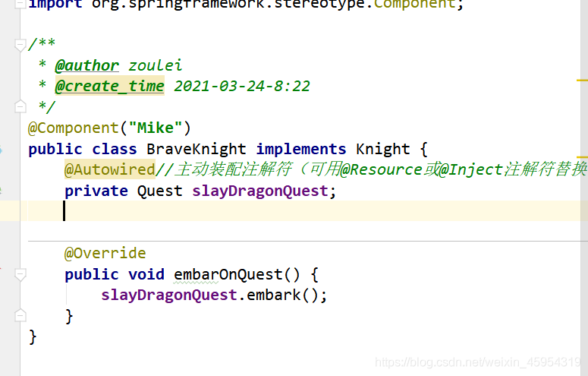588x376 pixels.
Task: Click the @Autowired annotation
Action: [110, 170]
